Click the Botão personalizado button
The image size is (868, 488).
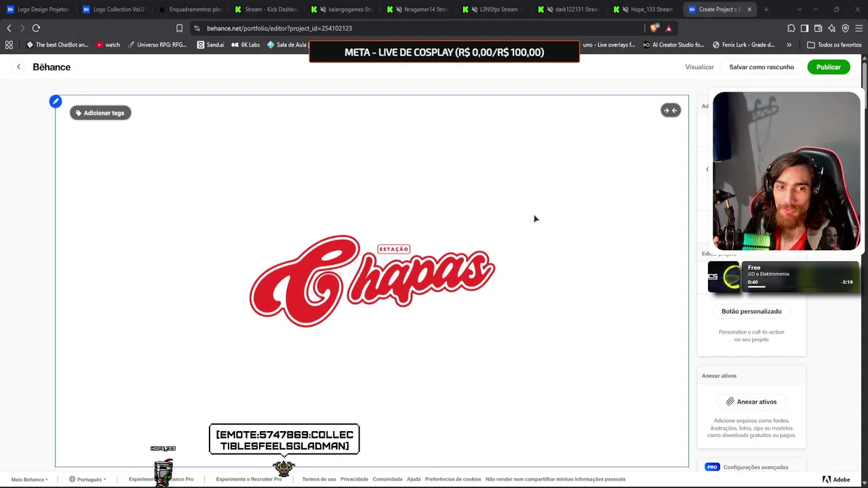[751, 311]
